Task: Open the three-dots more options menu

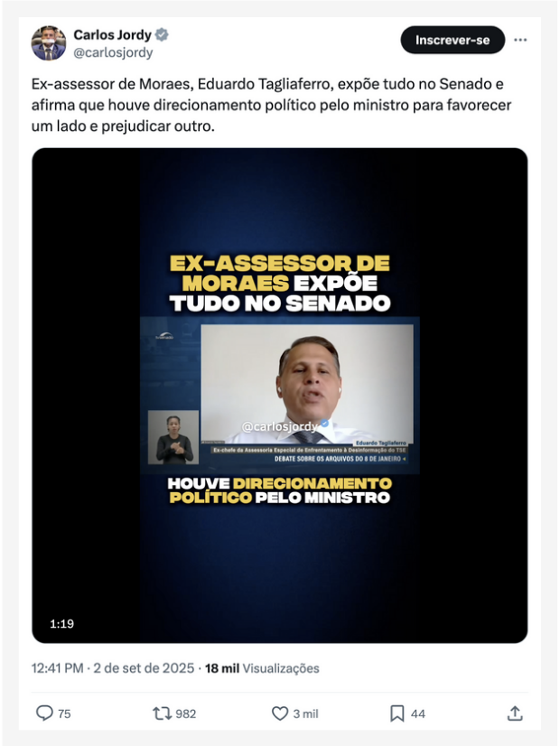Action: [520, 40]
